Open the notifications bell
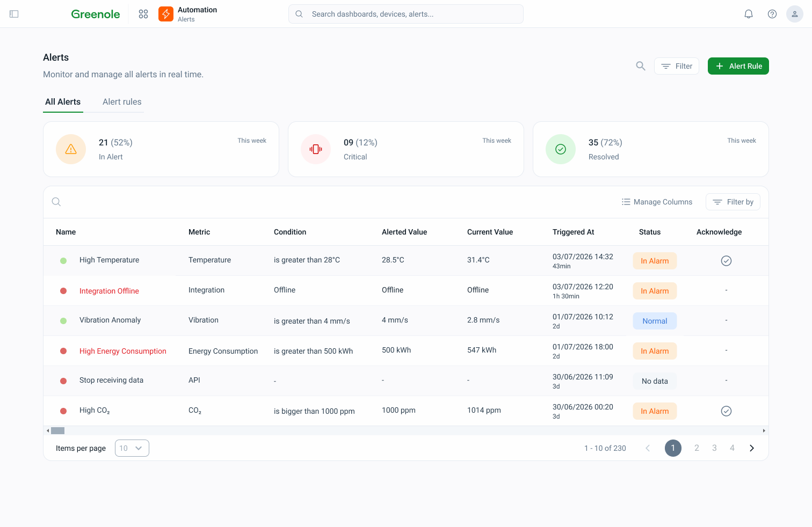Image resolution: width=812 pixels, height=527 pixels. pyautogui.click(x=749, y=14)
